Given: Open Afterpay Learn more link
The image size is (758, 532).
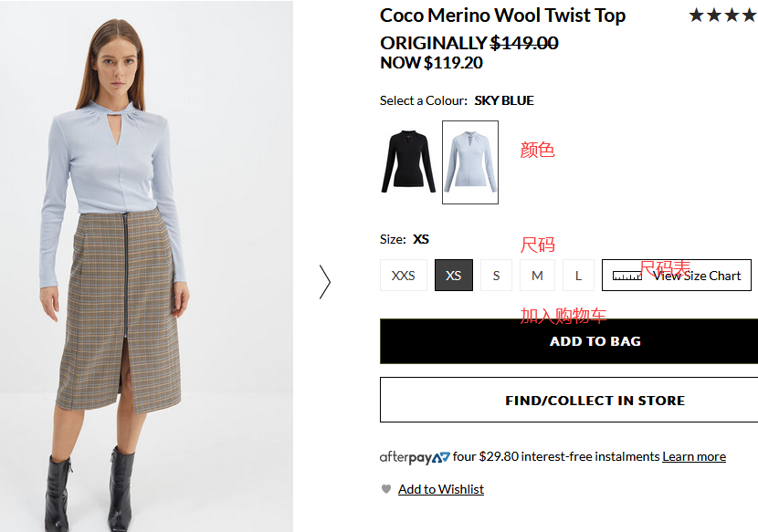Looking at the screenshot, I should point(694,456).
